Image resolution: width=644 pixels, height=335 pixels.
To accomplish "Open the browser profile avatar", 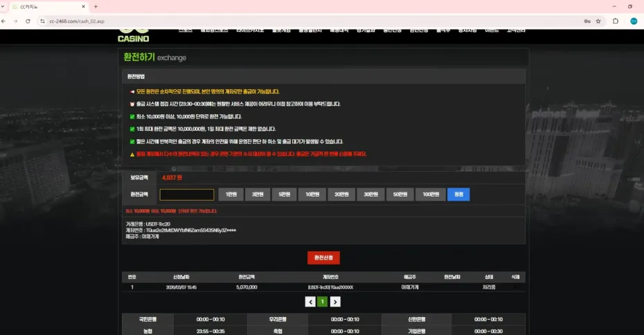I will pyautogui.click(x=633, y=21).
